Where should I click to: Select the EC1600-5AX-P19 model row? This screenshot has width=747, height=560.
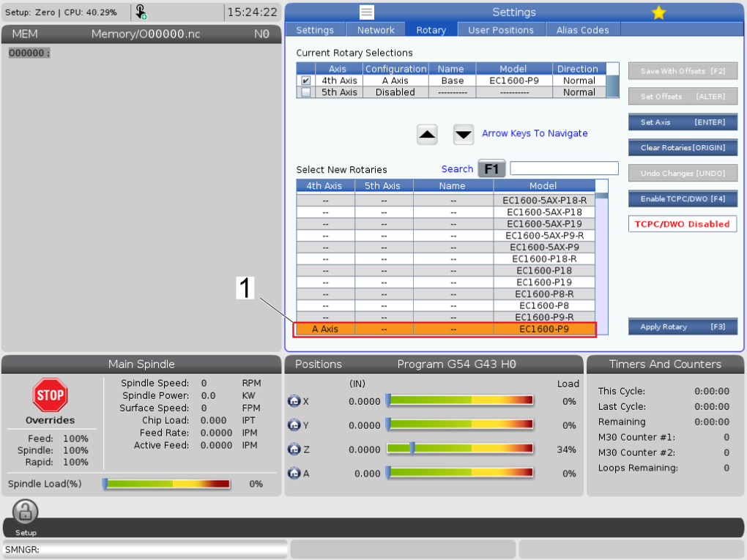pos(446,224)
